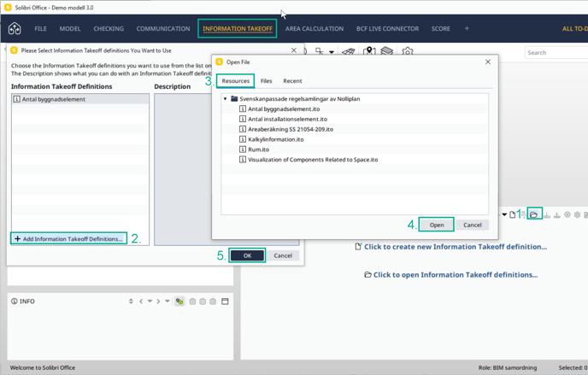This screenshot has width=588, height=375.
Task: Select the Files tab in Open File
Action: pos(267,81)
